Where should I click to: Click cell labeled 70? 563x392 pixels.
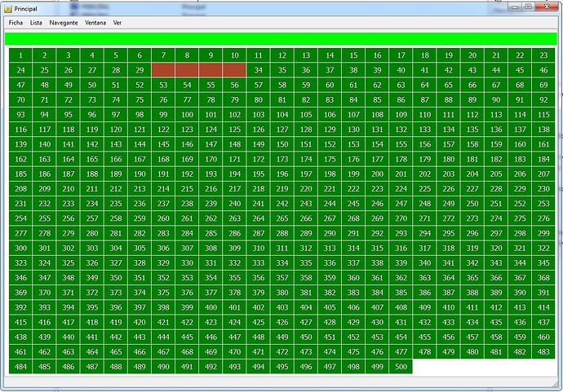click(x=20, y=99)
